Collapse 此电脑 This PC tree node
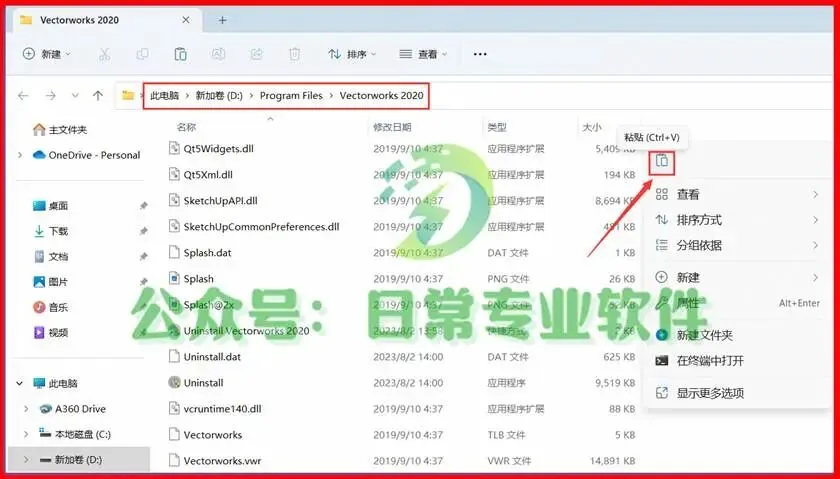Viewport: 840px width, 479px height. pos(20,384)
